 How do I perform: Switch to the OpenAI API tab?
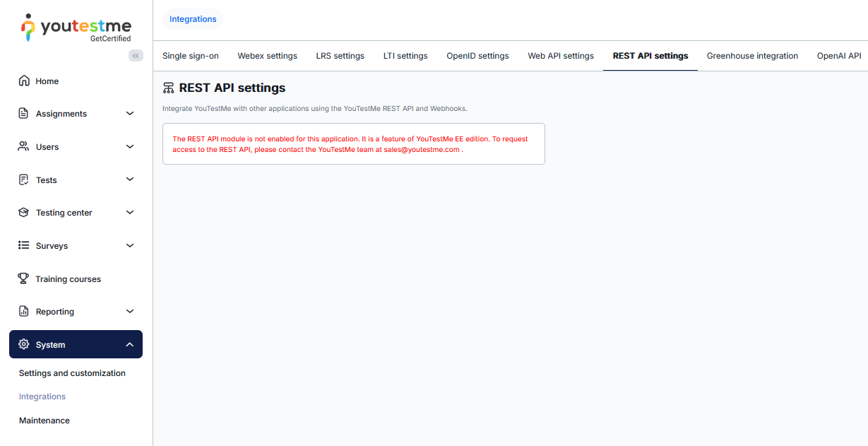tap(839, 56)
